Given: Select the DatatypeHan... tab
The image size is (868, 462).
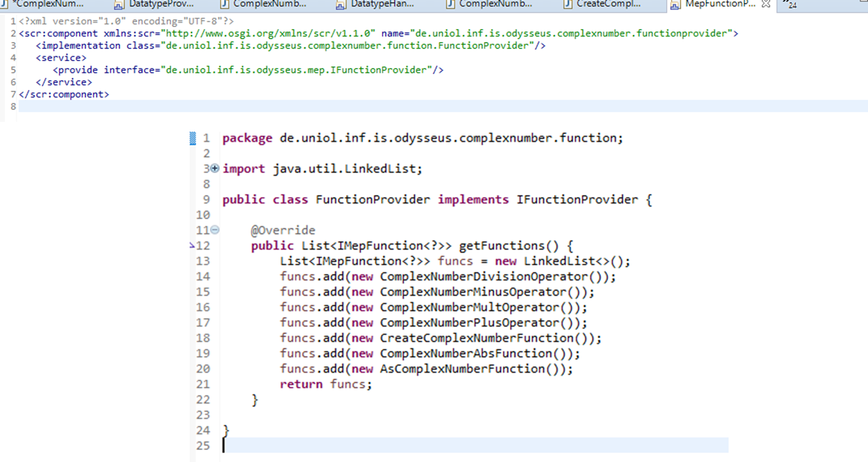Looking at the screenshot, I should (382, 4).
